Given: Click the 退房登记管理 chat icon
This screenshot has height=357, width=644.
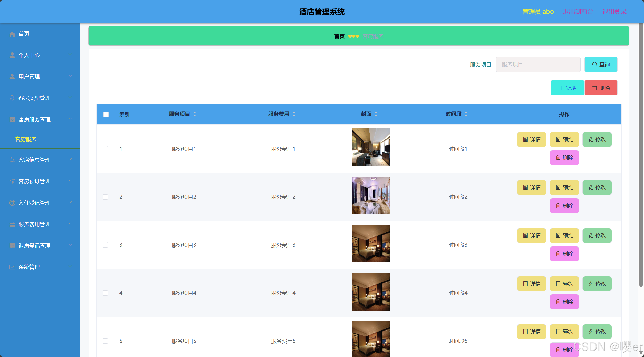Looking at the screenshot, I should coord(12,245).
